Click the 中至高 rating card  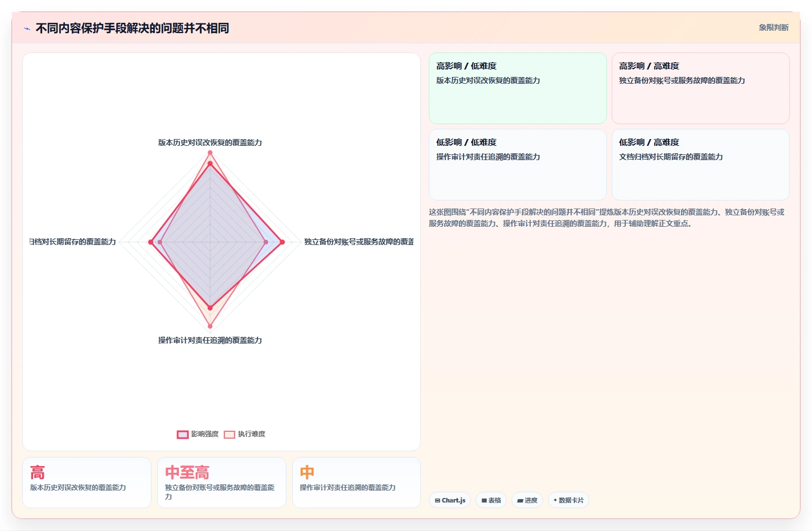[x=222, y=483]
